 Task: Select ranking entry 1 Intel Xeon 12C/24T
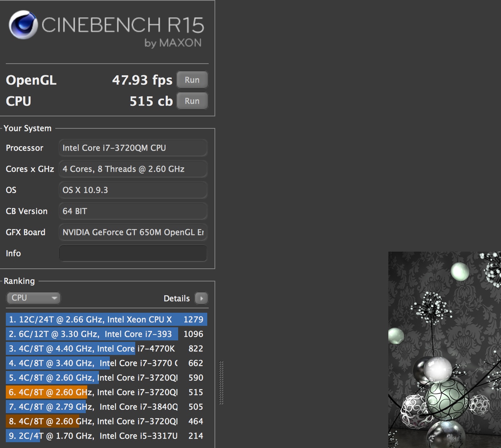coord(107,320)
